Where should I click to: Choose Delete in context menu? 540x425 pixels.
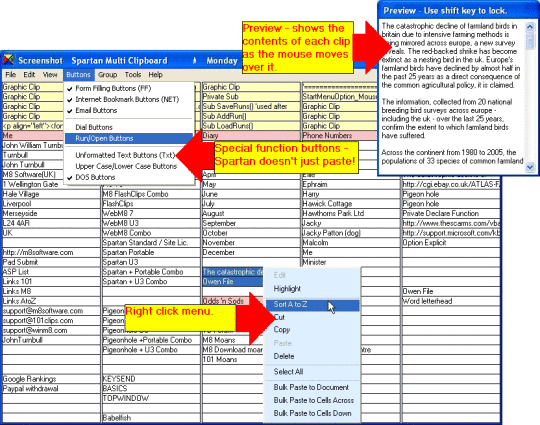[x=312, y=356]
